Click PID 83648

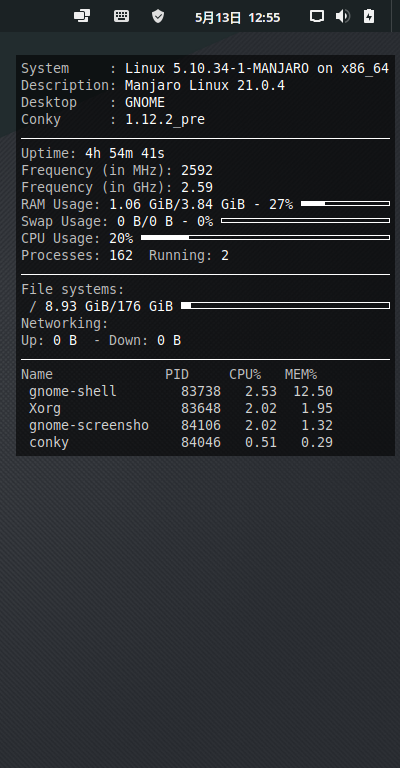pos(201,408)
